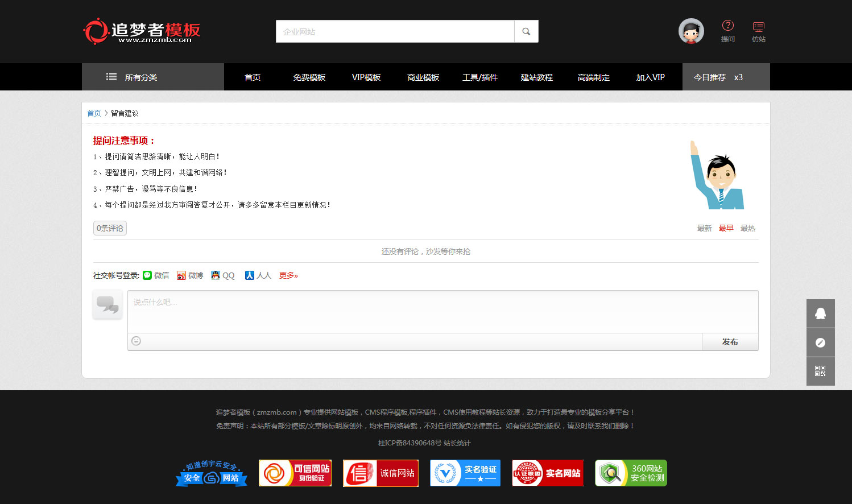
Task: Expand 更多» social login options
Action: (288, 275)
